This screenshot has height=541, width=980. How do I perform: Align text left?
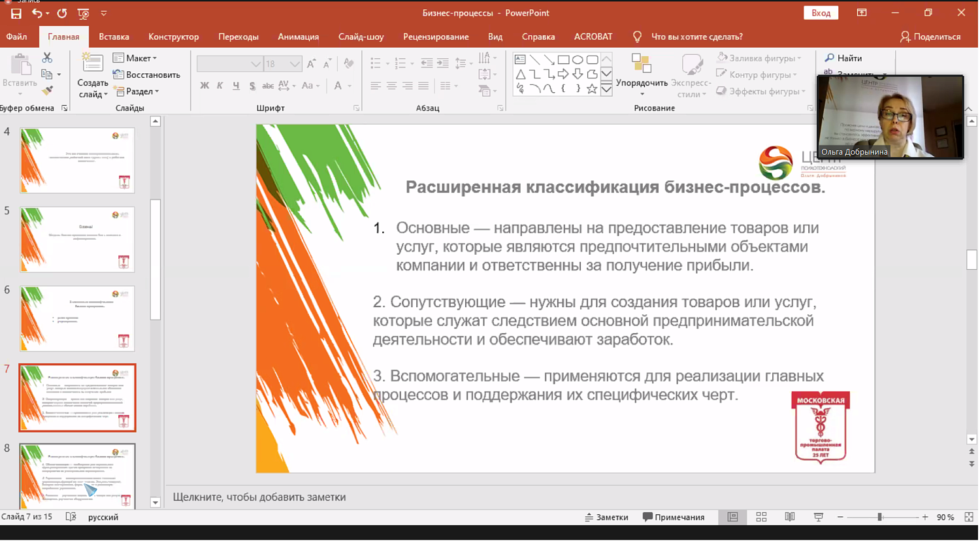tap(376, 86)
